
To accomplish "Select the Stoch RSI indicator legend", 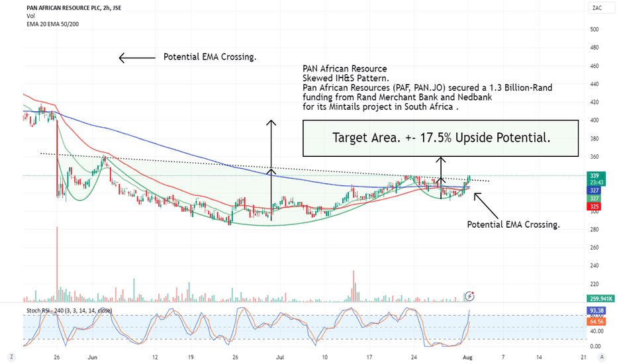I will 69,310.
